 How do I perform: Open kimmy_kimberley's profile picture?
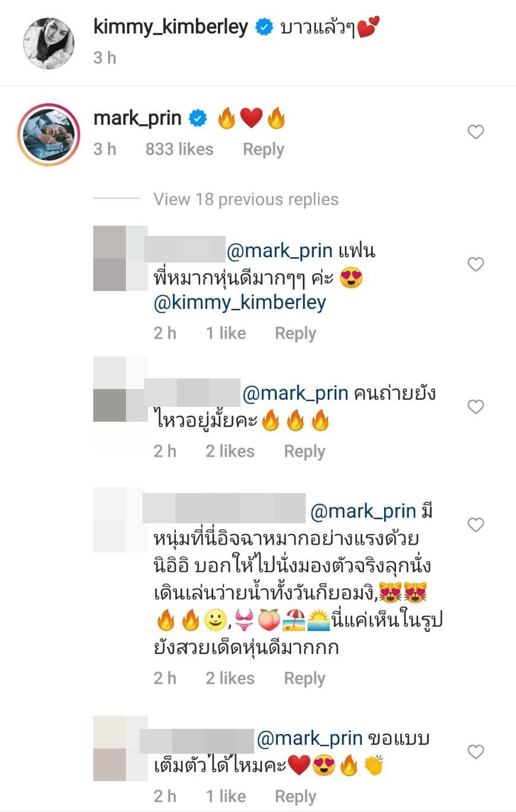pos(49,43)
